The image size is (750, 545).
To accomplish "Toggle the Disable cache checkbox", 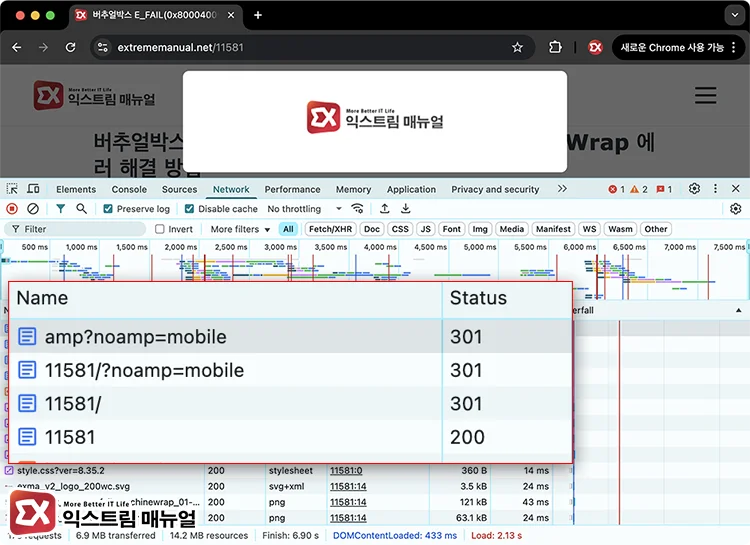I will (189, 209).
